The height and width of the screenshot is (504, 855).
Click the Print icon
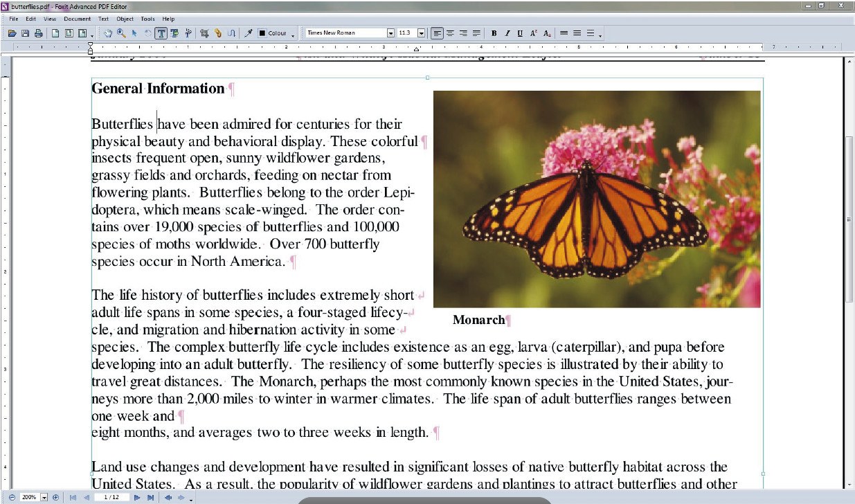(39, 33)
